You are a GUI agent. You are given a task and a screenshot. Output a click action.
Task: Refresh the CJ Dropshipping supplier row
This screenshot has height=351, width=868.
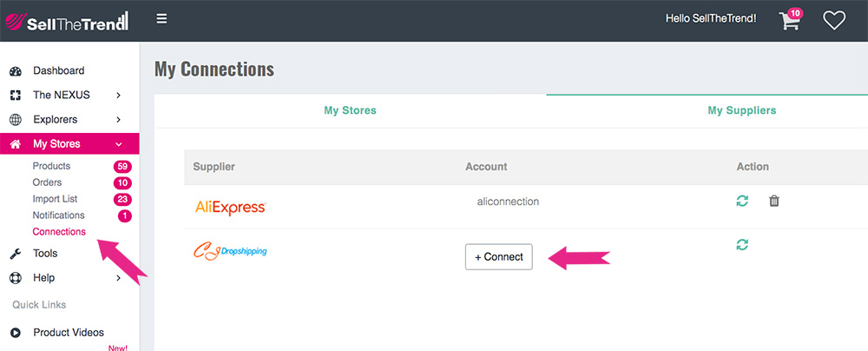(x=742, y=245)
